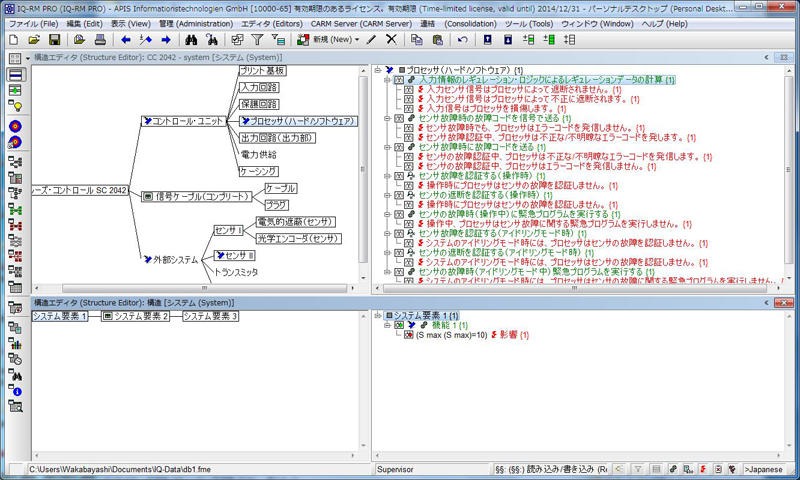
Task: Collapse the 'センサの故障時(操作中)に緊急プログラムを実行する' node
Action: point(387,214)
